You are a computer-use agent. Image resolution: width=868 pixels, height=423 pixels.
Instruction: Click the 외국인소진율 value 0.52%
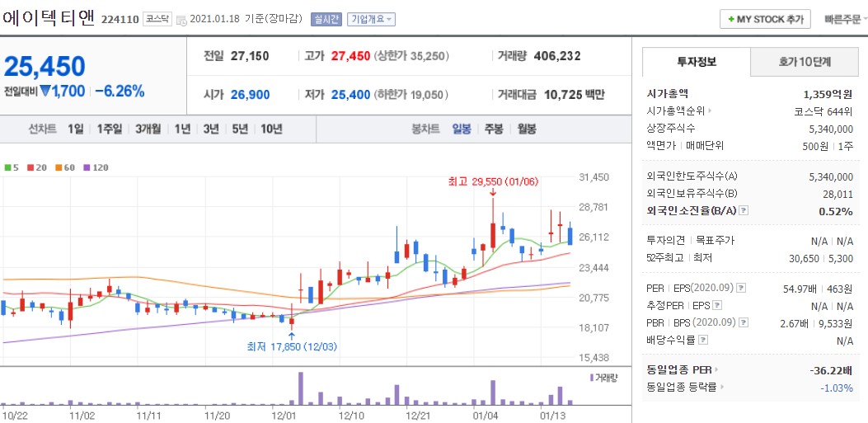(836, 211)
